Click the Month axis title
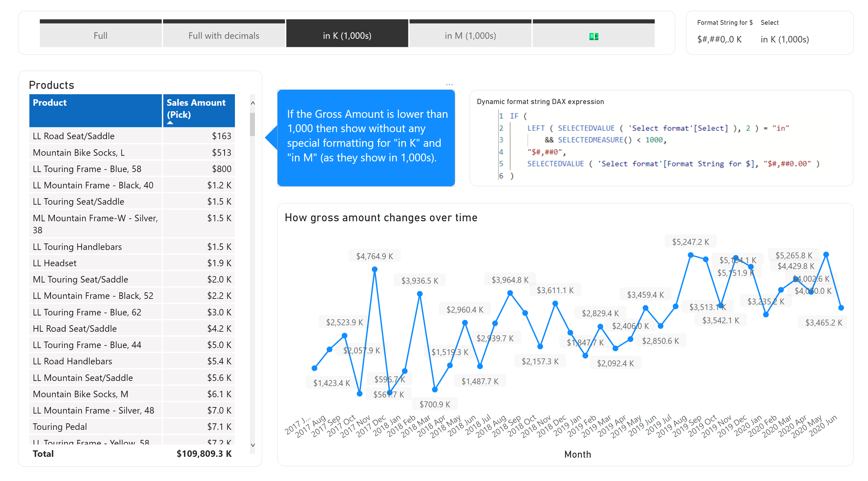The width and height of the screenshot is (868, 481). (578, 454)
